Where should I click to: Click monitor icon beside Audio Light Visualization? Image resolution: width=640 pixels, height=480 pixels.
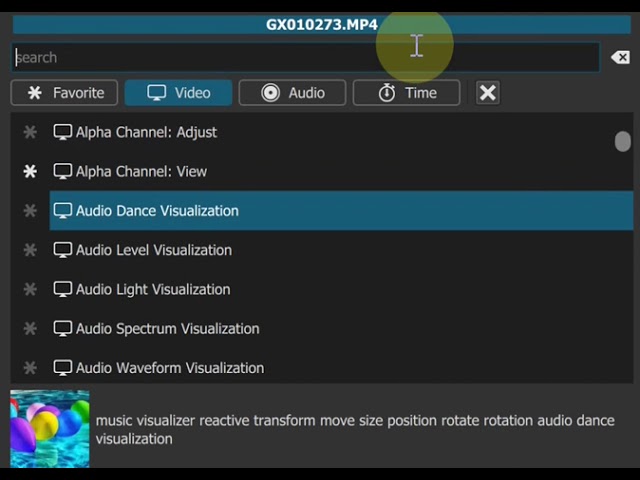(63, 289)
